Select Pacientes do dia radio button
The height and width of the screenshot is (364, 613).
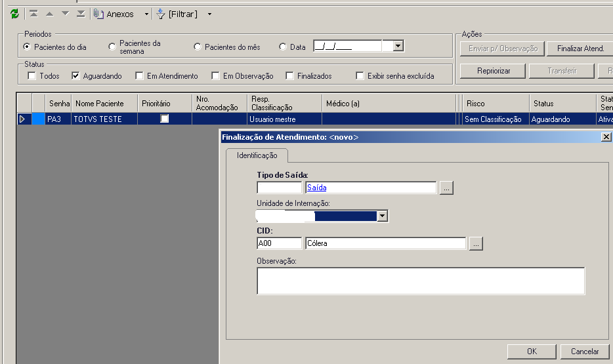coord(27,47)
